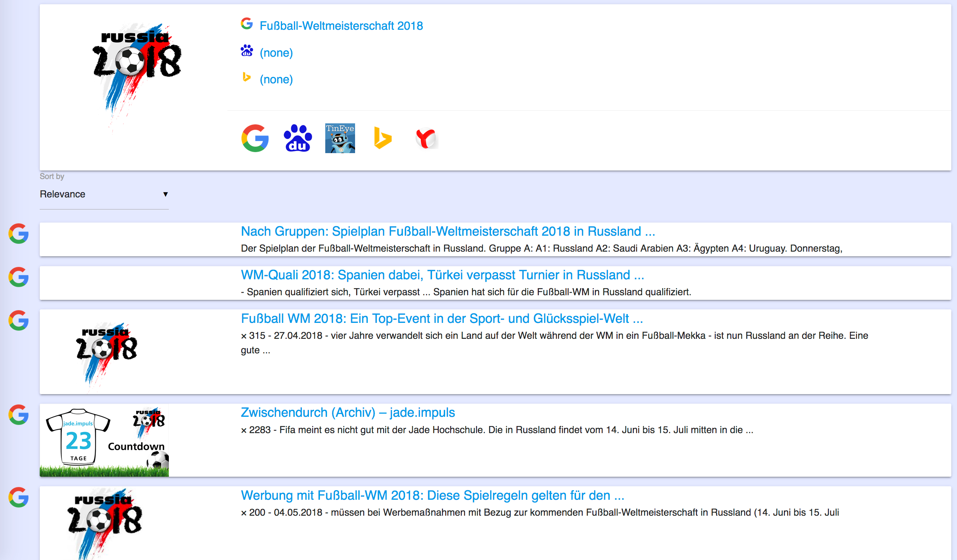Open the Relevance sort dropdown
The image size is (957, 560).
[104, 194]
